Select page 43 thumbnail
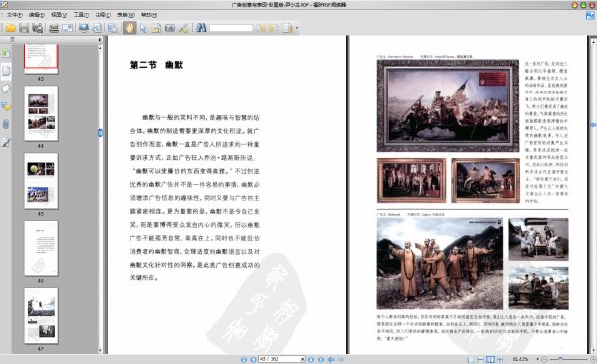The width and height of the screenshot is (597, 364). click(41, 59)
